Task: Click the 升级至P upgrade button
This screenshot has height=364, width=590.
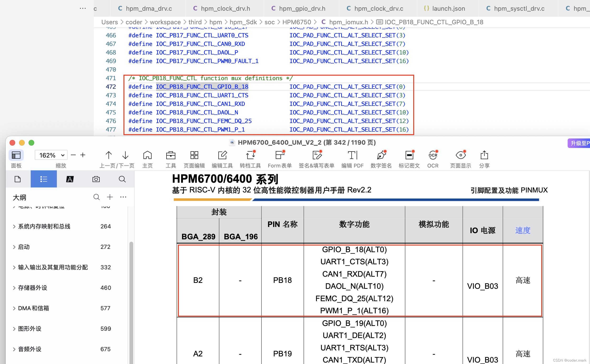Action: point(579,143)
